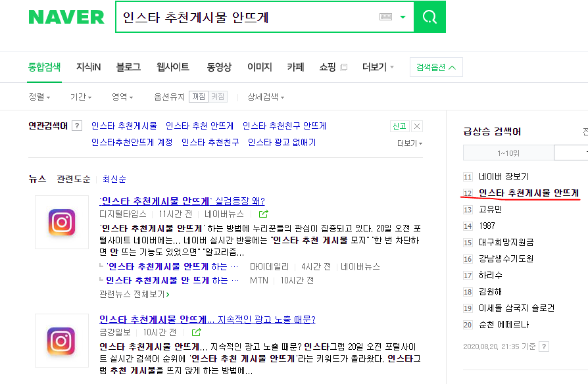Collapse the 검색옵션 panel
The image size is (588, 384).
(436, 67)
